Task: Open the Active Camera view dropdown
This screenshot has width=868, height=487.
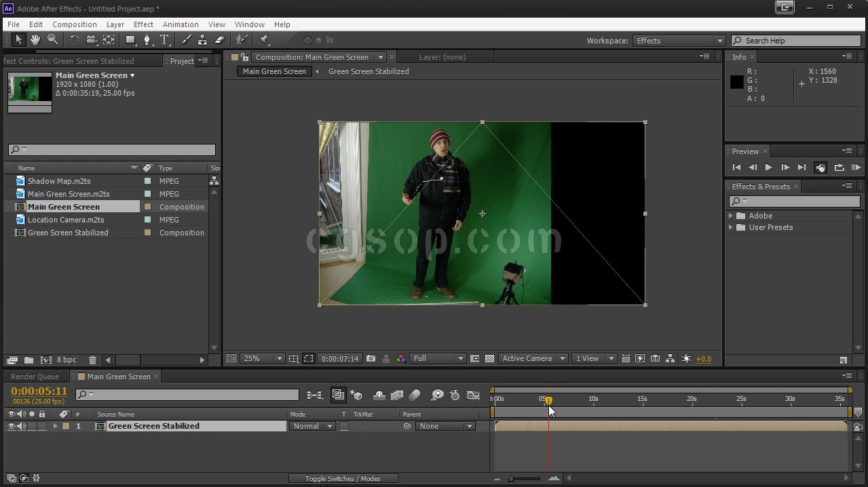Action: (533, 358)
